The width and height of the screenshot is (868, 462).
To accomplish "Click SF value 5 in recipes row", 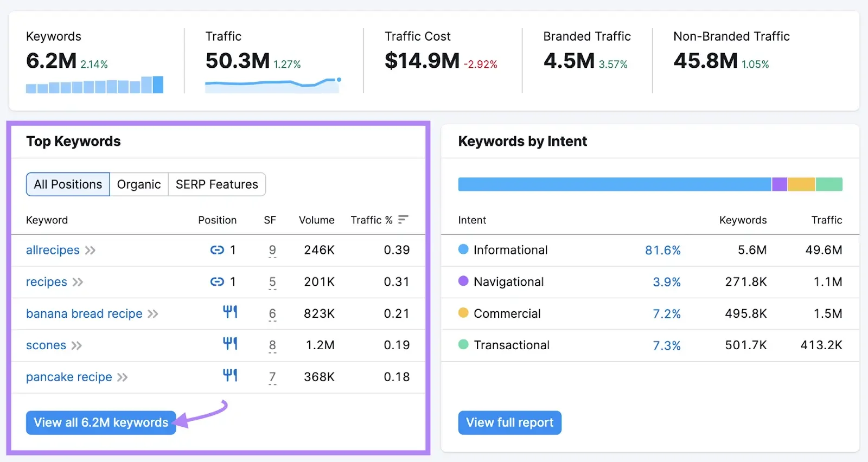I will [272, 282].
